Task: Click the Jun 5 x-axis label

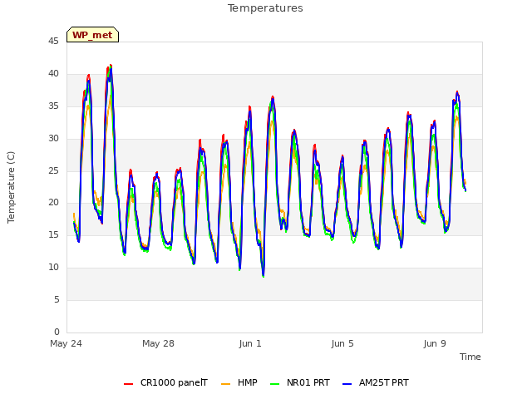Action: point(342,343)
